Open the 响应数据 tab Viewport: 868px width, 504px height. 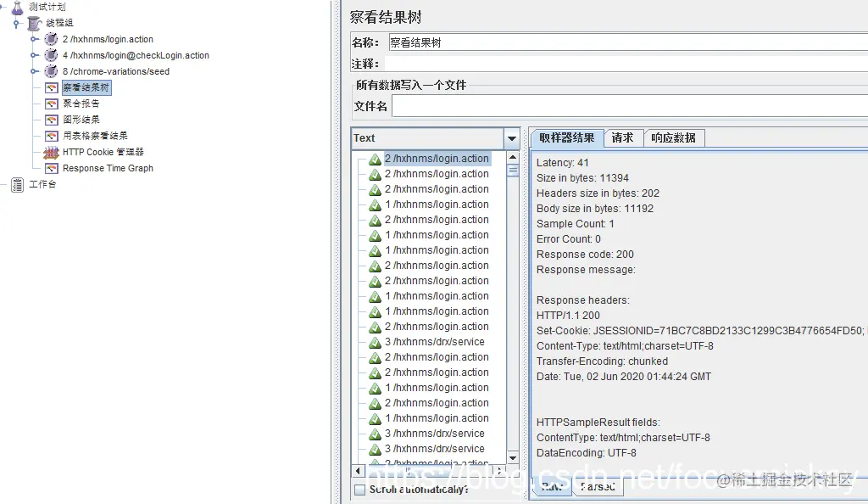pyautogui.click(x=674, y=138)
